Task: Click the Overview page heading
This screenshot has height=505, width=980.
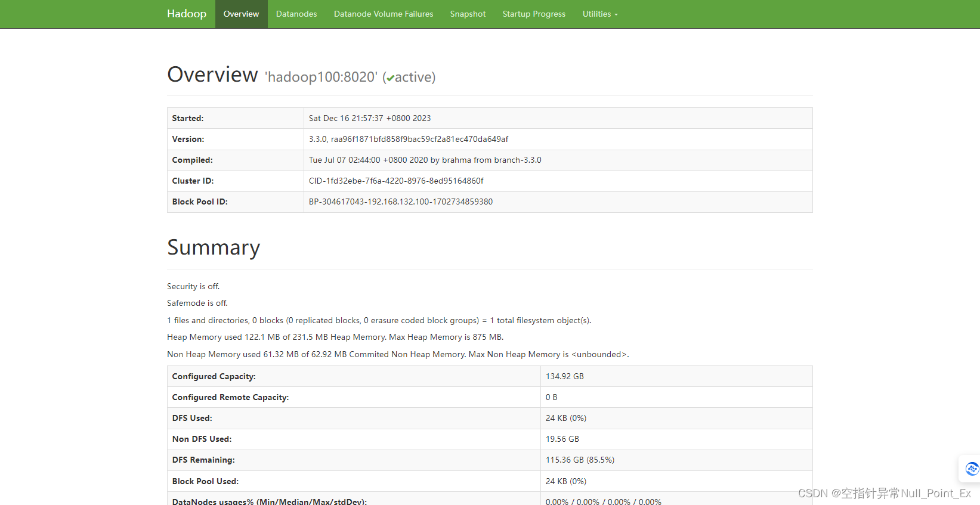Action: 212,75
